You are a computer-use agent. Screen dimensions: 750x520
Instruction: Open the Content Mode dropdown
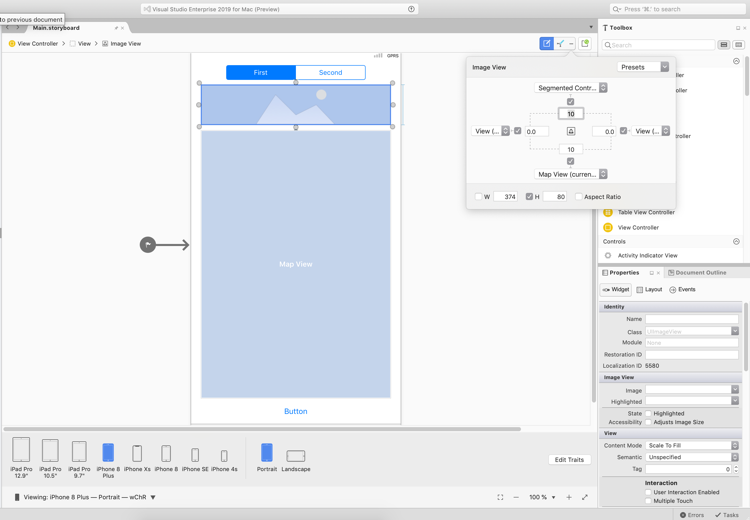pyautogui.click(x=691, y=446)
